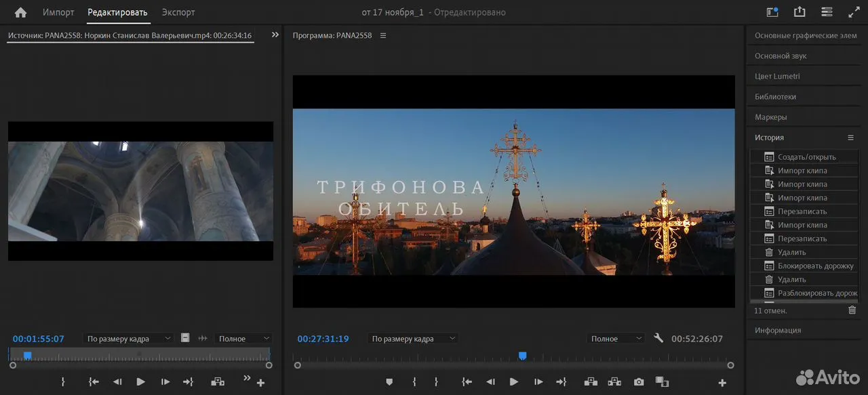868x395 pixels.
Task: Click Program timecode 00:27:31:19
Action: tap(323, 339)
